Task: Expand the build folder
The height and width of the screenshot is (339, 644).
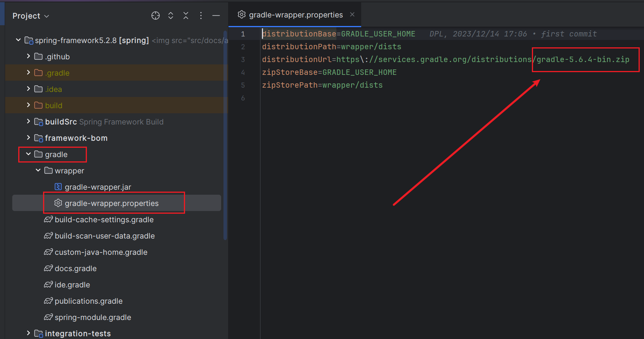Action: point(28,105)
